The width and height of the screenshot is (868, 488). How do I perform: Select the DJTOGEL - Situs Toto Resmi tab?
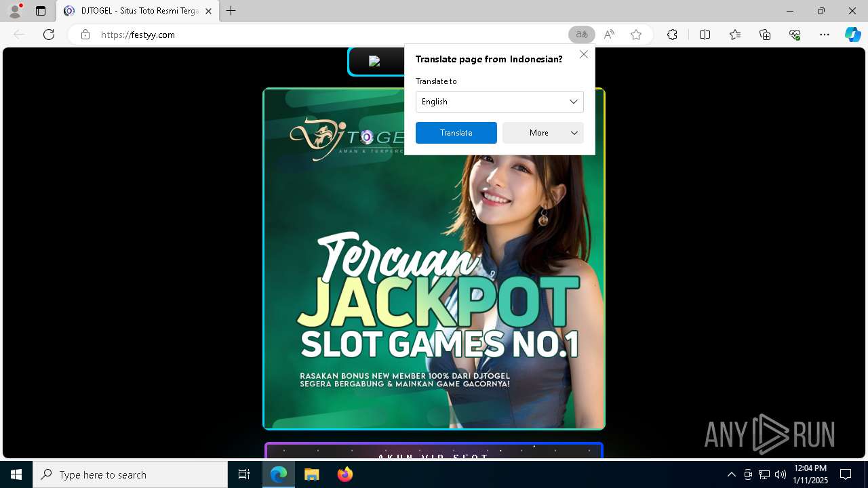click(x=138, y=12)
